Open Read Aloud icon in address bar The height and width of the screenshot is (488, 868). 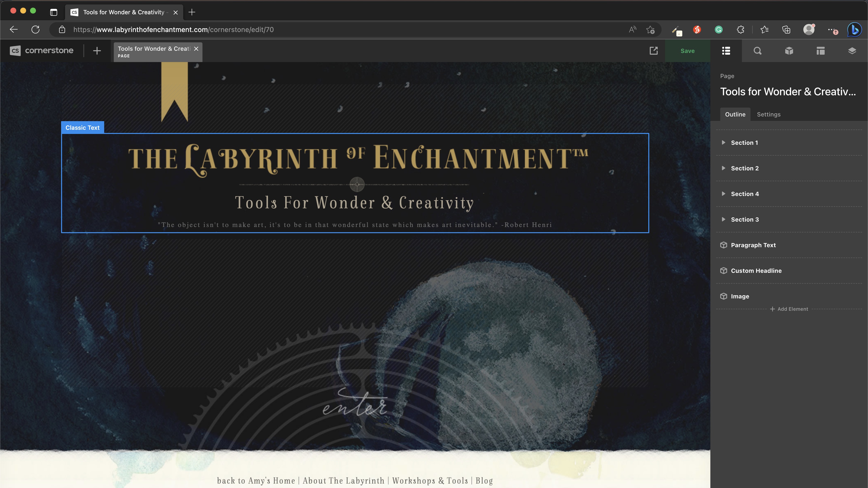pyautogui.click(x=633, y=30)
